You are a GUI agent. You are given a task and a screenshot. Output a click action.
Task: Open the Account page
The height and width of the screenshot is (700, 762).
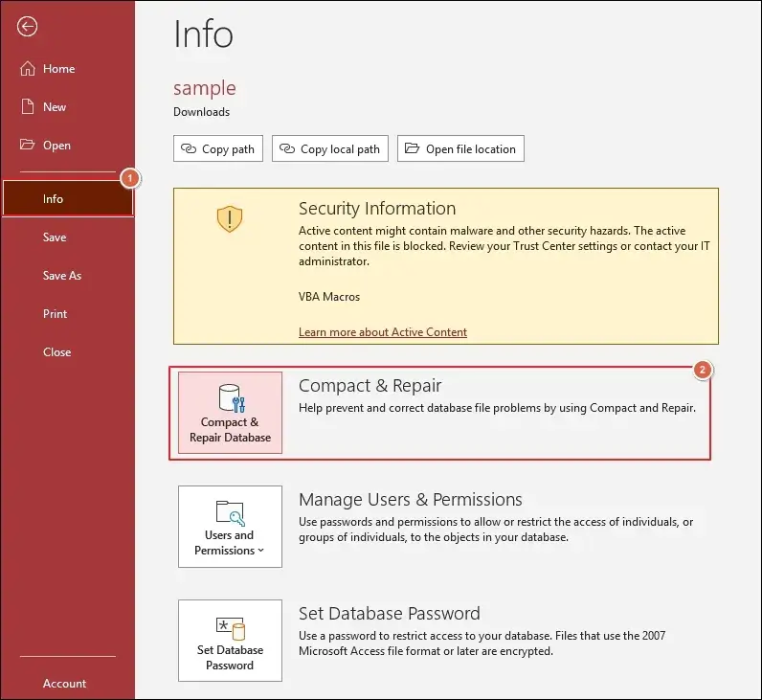[64, 684]
